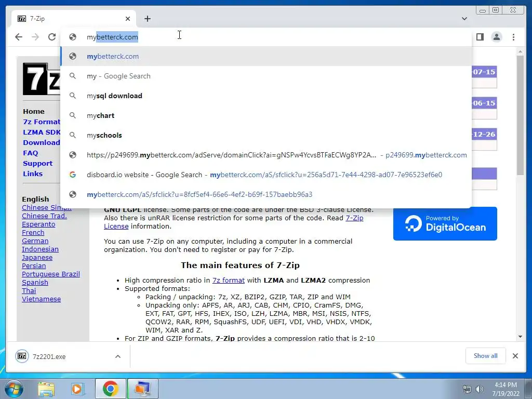The width and height of the screenshot is (532, 399).
Task: Switch language to Portuguese Brazil
Action: coord(51,274)
